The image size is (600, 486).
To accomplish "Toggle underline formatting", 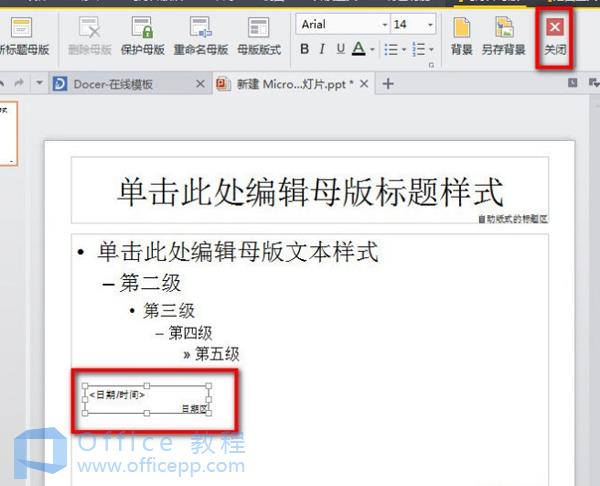I will [x=340, y=49].
